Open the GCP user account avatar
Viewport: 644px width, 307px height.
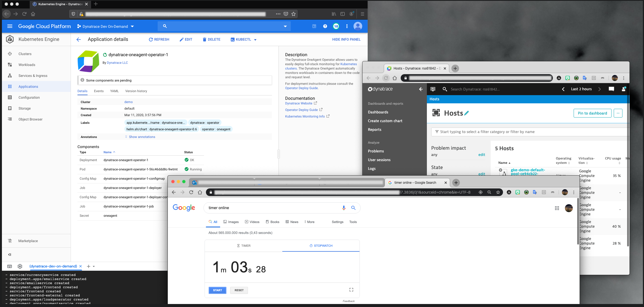[358, 26]
